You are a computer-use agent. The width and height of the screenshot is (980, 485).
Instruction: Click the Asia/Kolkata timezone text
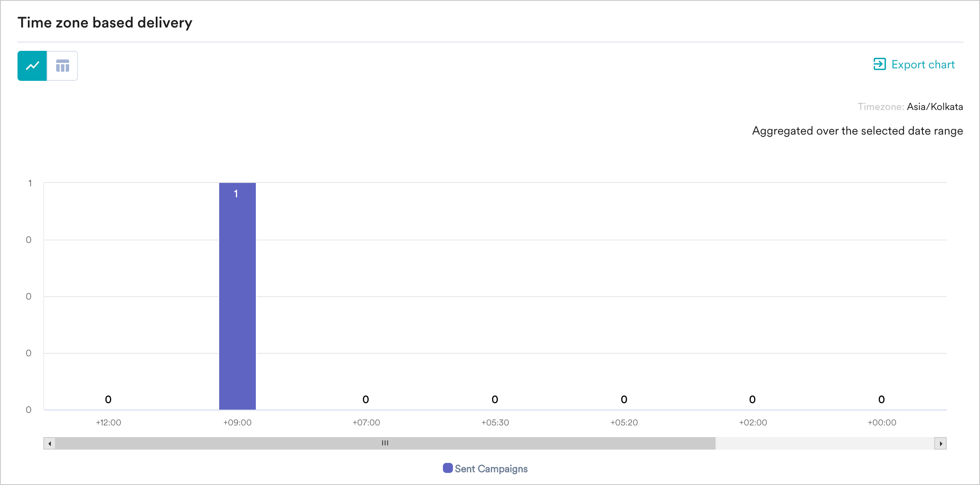coord(935,107)
